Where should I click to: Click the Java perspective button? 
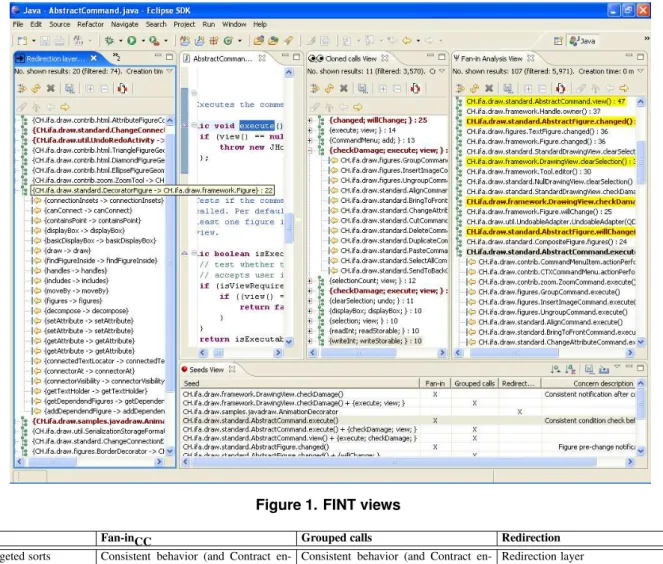pyautogui.click(x=583, y=41)
